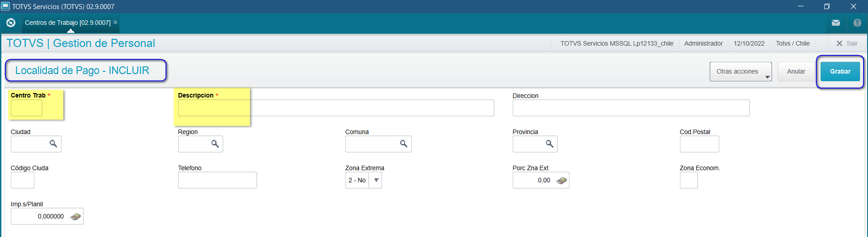
Task: Click the Anular button
Action: (x=796, y=71)
